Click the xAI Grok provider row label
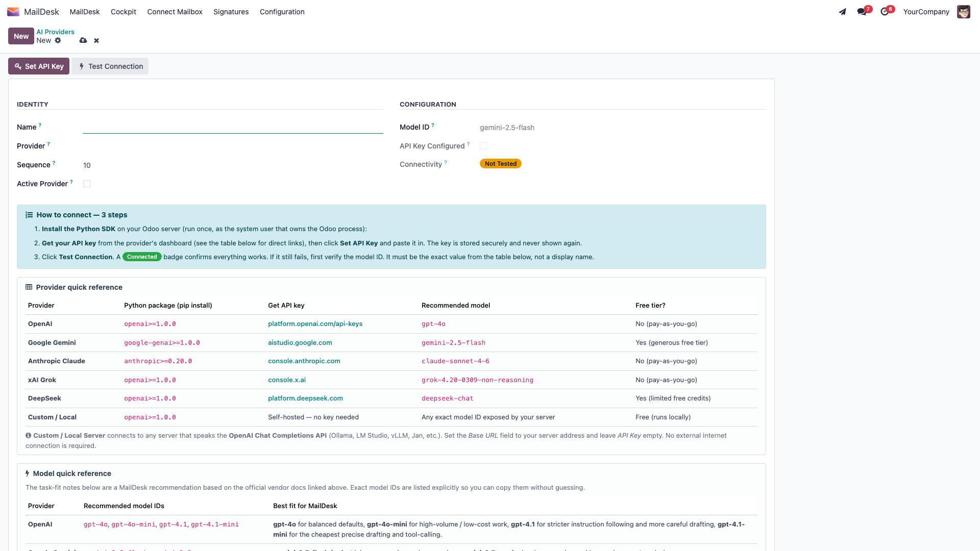Image resolution: width=980 pixels, height=551 pixels. pos(42,380)
